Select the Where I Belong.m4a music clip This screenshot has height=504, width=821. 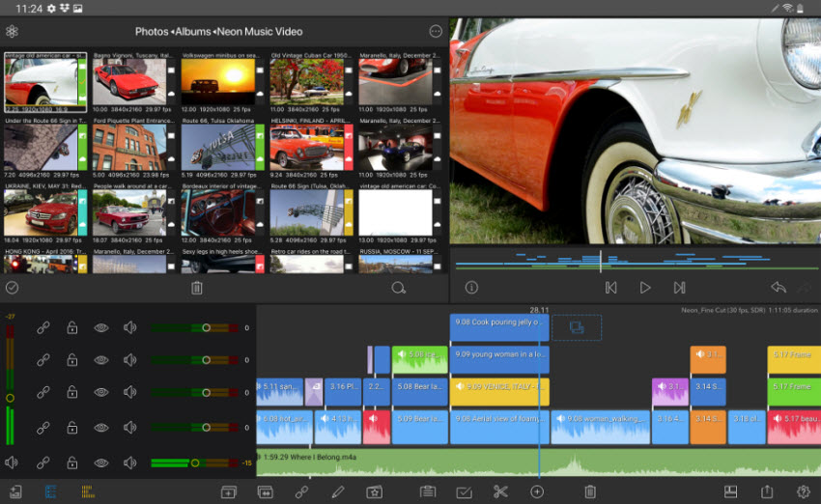click(538, 462)
